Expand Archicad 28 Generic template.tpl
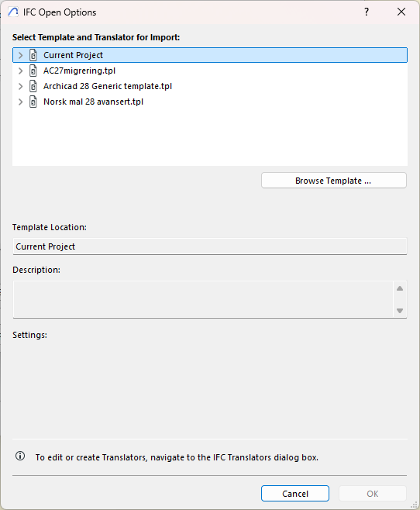The height and width of the screenshot is (510, 420). [20, 86]
